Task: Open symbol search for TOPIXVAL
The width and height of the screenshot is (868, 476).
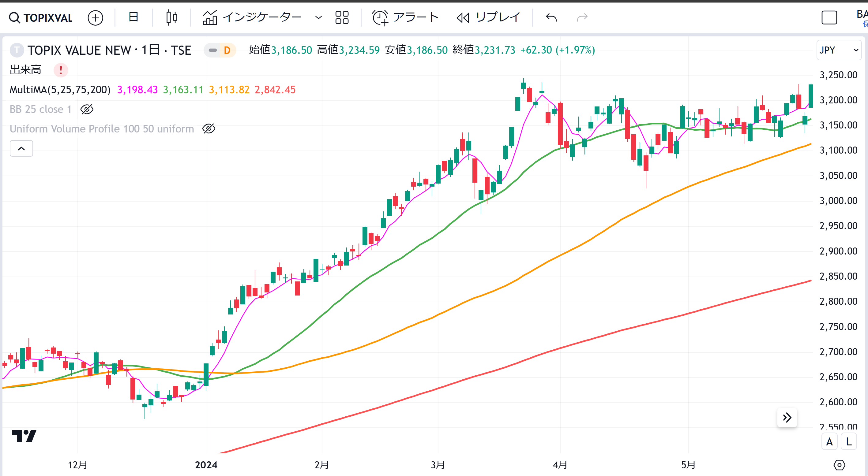Action: pos(40,17)
